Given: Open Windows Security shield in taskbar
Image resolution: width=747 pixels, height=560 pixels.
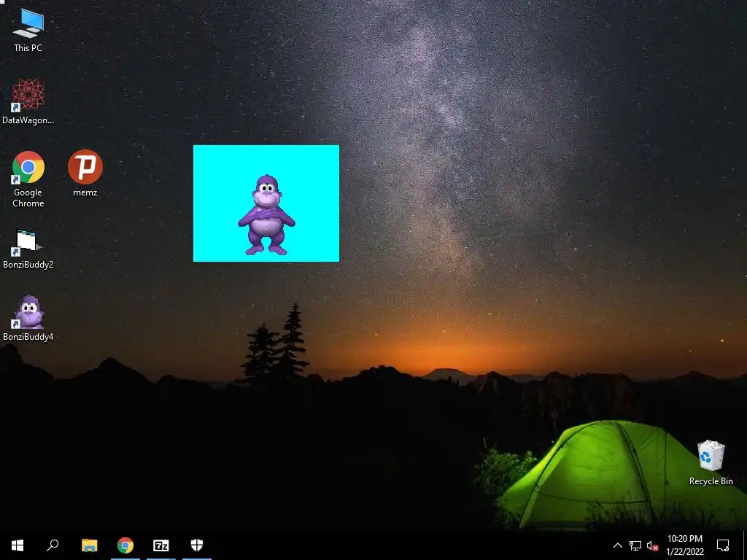Looking at the screenshot, I should tap(197, 545).
